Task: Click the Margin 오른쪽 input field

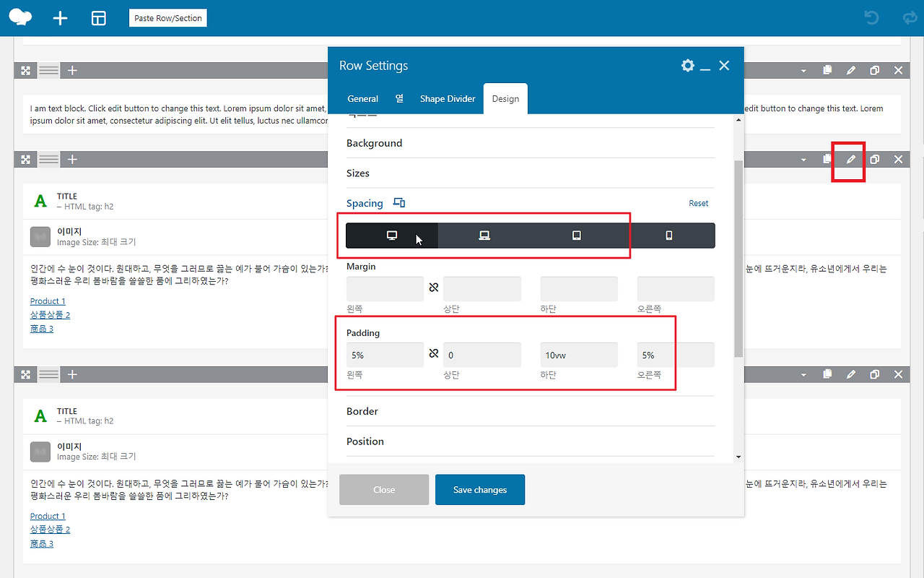Action: tap(676, 289)
